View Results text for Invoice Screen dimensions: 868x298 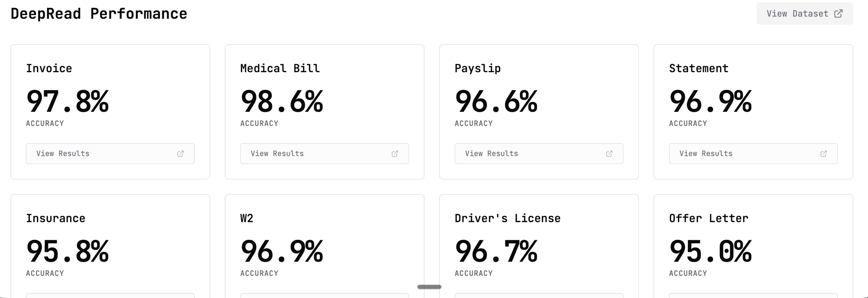(63, 154)
